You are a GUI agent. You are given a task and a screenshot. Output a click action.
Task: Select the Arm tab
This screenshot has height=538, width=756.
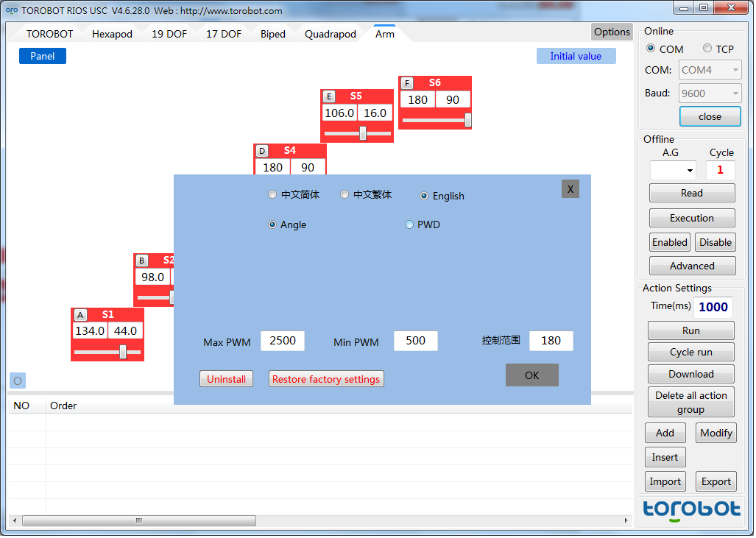(385, 34)
